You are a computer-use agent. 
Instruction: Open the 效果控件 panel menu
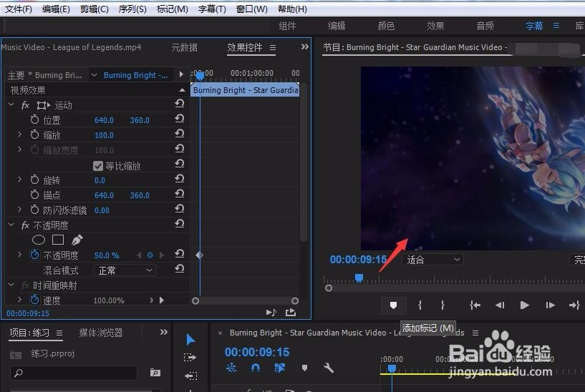tap(273, 48)
